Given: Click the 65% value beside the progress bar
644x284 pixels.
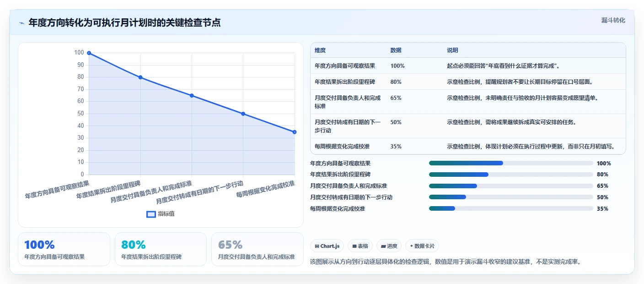Looking at the screenshot, I should [602, 186].
